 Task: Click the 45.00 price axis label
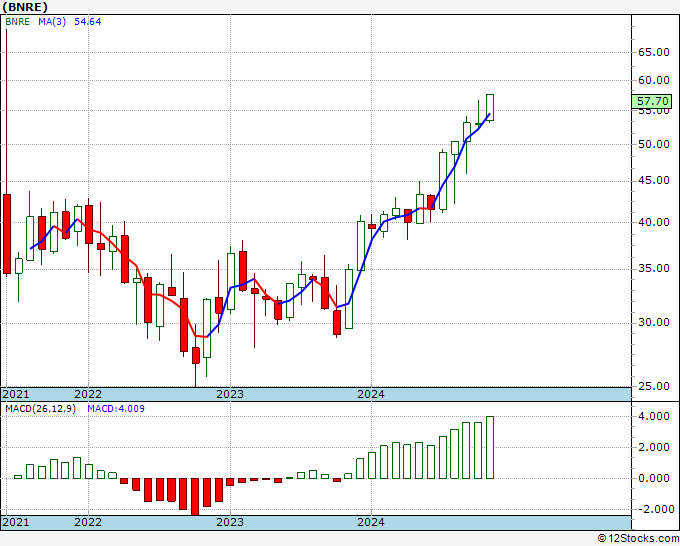[654, 180]
